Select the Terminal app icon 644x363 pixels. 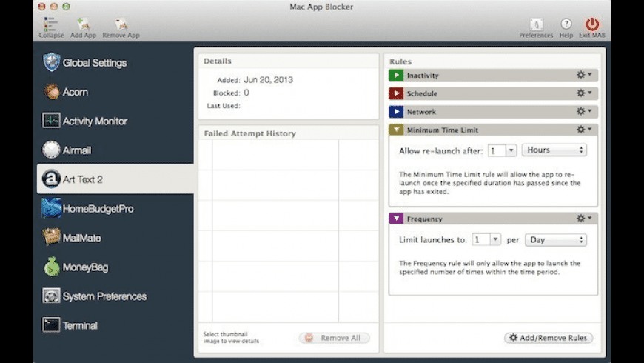point(51,324)
